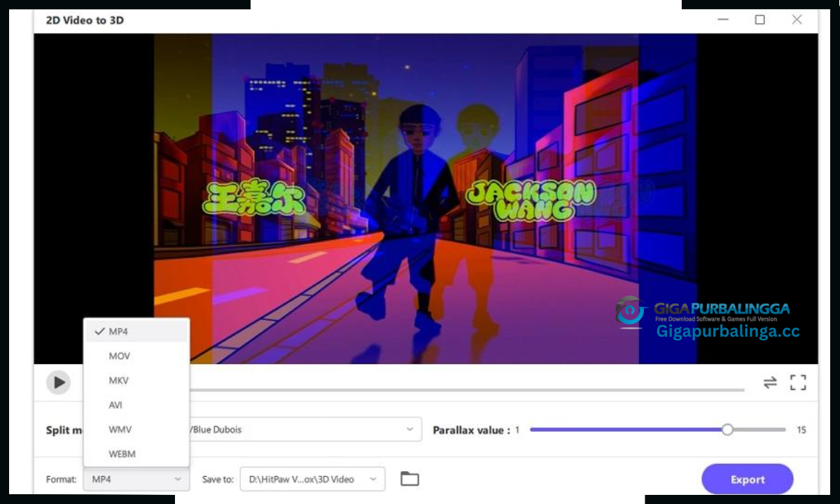Choose MKV in the format list
Image resolution: width=840 pixels, height=504 pixels.
click(136, 381)
